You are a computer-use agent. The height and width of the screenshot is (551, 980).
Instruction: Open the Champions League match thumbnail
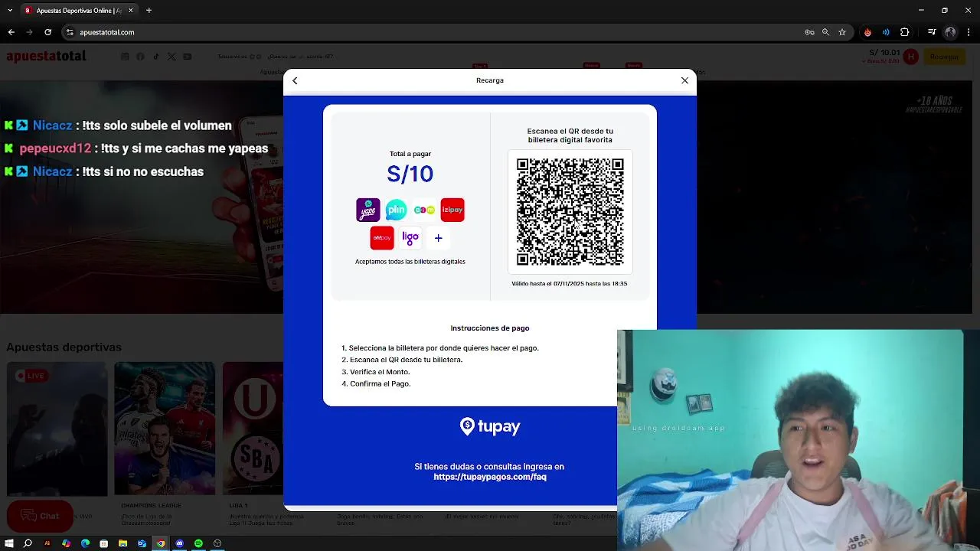pos(165,429)
